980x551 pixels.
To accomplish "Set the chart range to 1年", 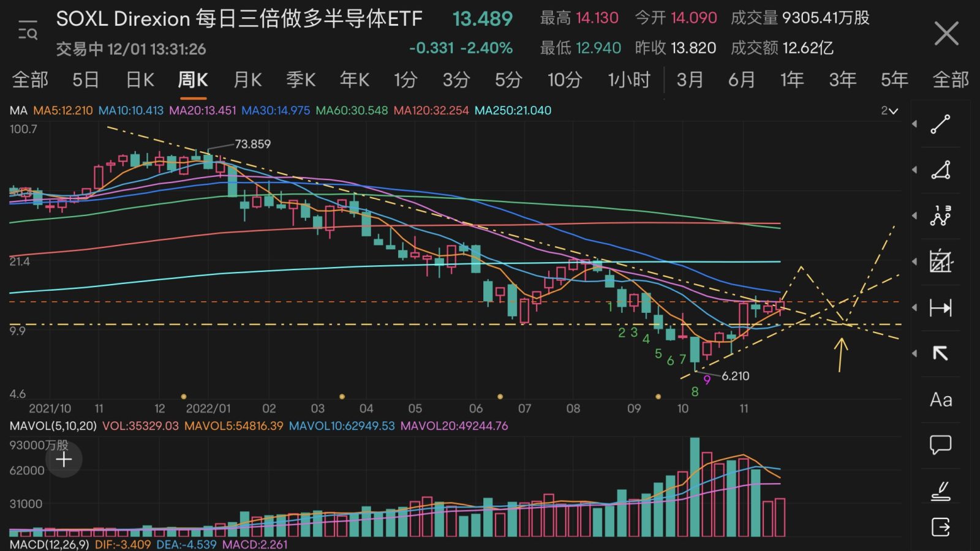I will point(791,80).
